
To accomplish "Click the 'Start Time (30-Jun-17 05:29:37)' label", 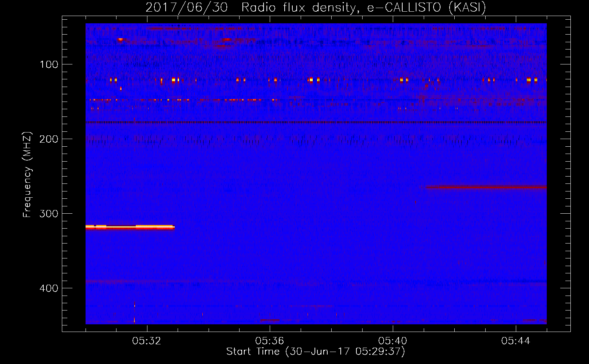I will (316, 352).
